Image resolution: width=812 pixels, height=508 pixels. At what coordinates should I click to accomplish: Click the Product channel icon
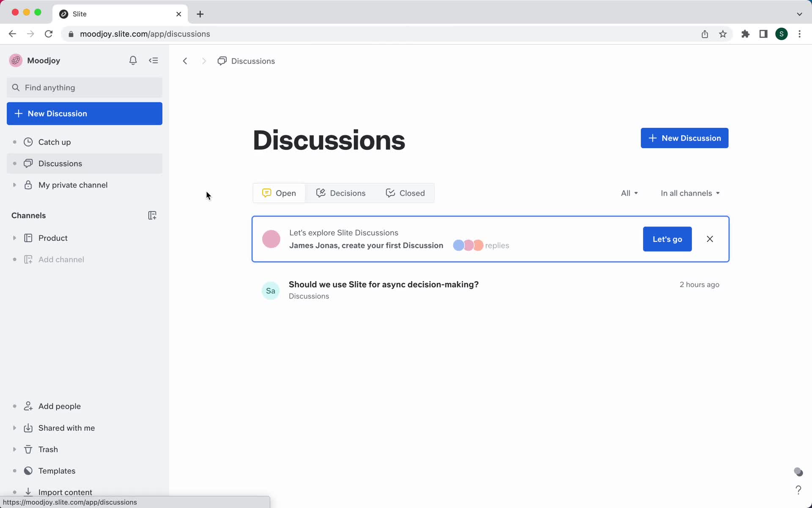coord(28,237)
